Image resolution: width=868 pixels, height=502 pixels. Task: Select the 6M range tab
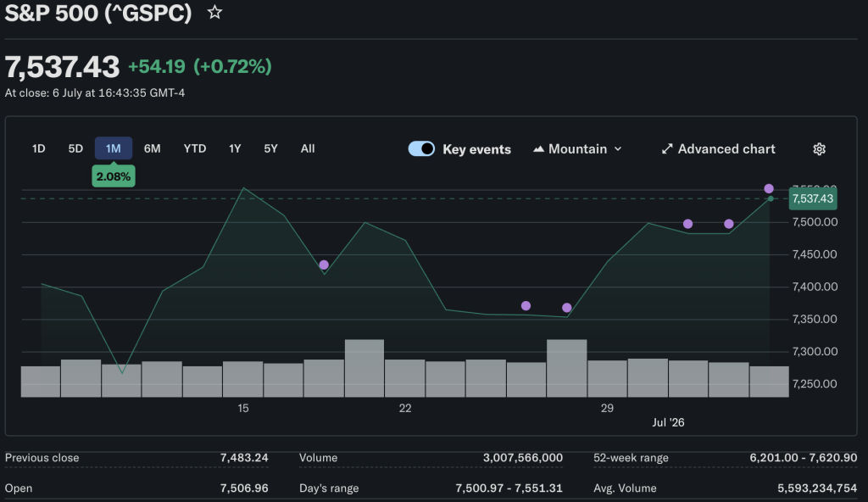[153, 148]
